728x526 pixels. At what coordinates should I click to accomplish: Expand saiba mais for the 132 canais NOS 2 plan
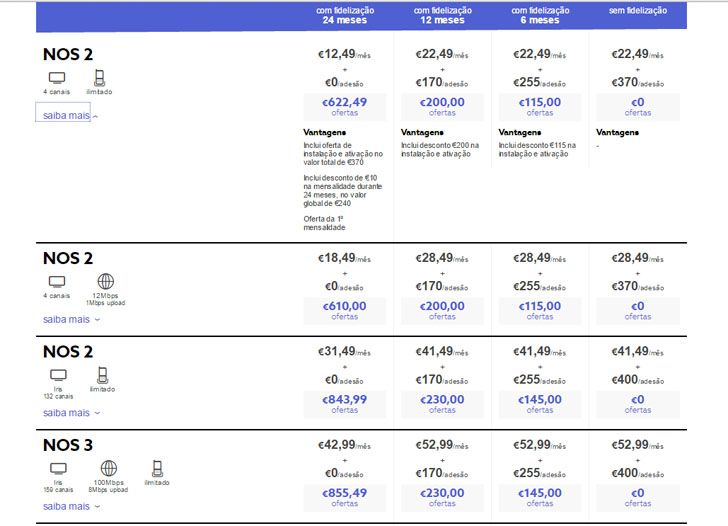(x=71, y=413)
